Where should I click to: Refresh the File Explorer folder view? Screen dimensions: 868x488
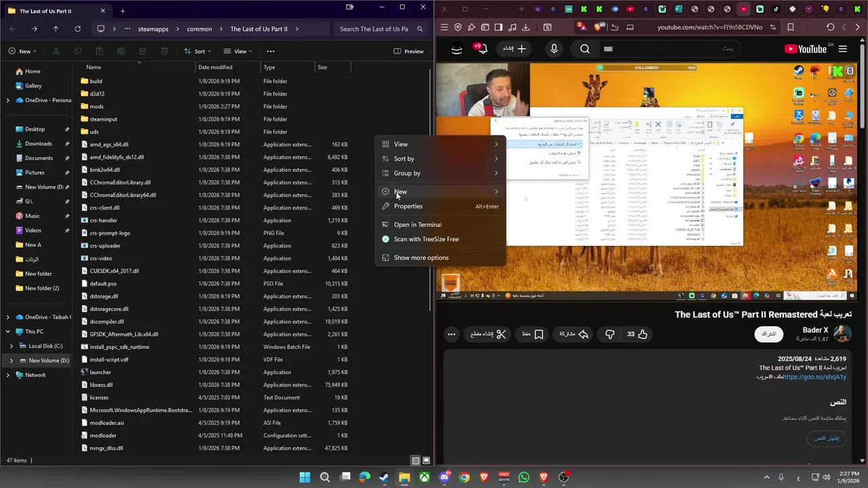point(77,28)
